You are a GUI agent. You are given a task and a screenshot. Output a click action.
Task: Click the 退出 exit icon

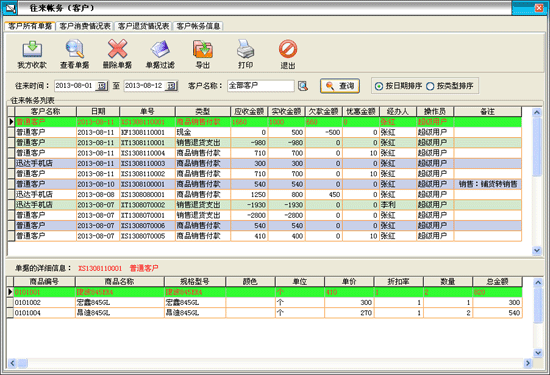(x=288, y=49)
